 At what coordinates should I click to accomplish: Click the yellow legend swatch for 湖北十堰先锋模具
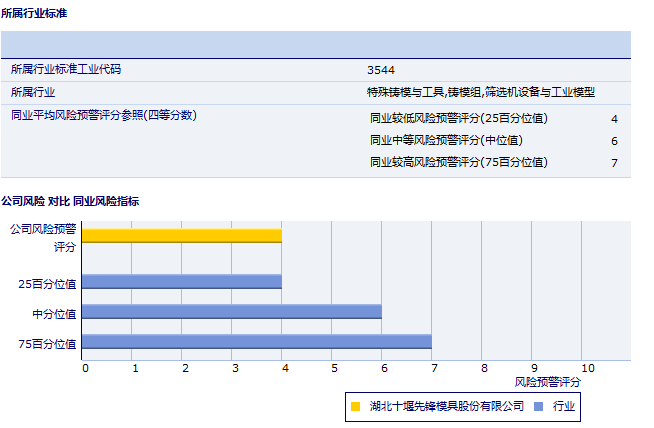coord(355,406)
